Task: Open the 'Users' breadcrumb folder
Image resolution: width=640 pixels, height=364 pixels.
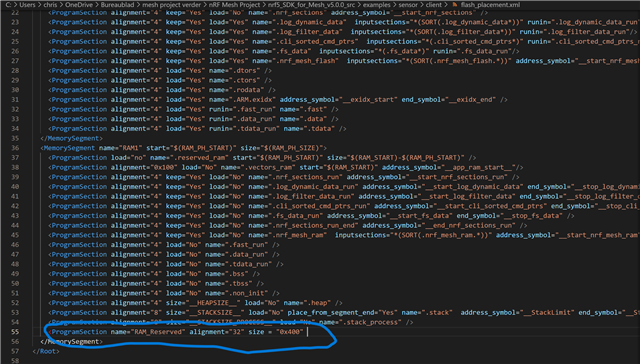Action: 27,5
